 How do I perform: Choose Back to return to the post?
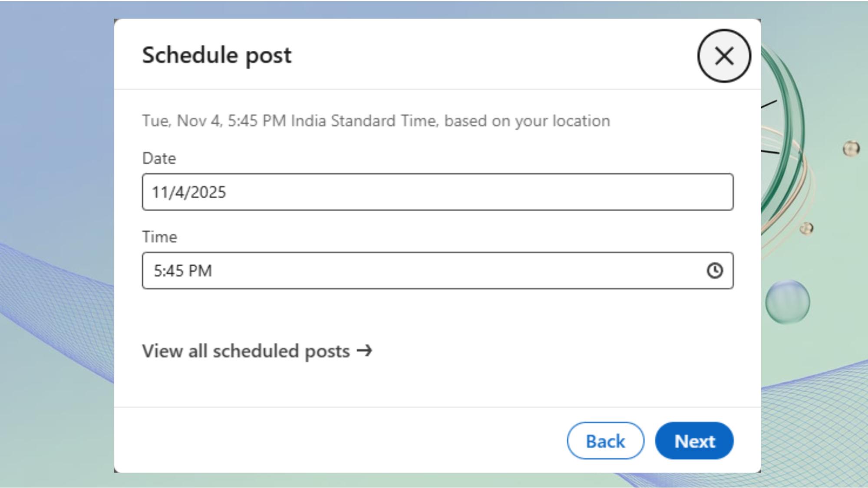[x=605, y=440]
